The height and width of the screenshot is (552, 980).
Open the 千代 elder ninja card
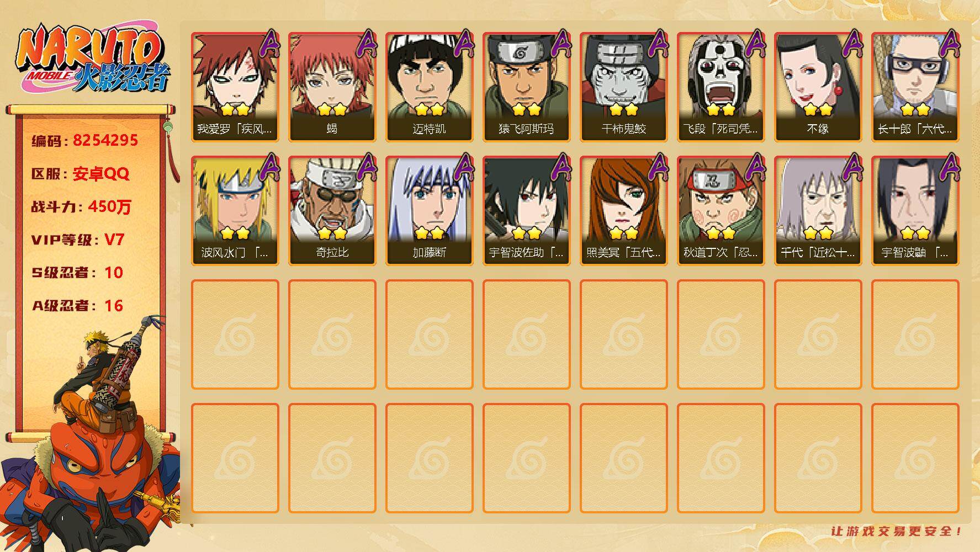[x=818, y=210]
